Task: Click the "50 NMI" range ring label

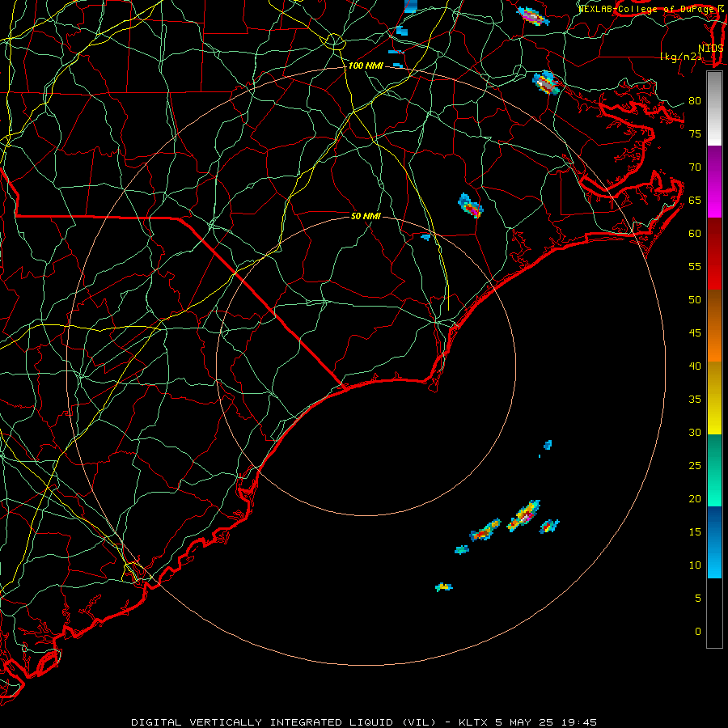Action: pos(366,216)
